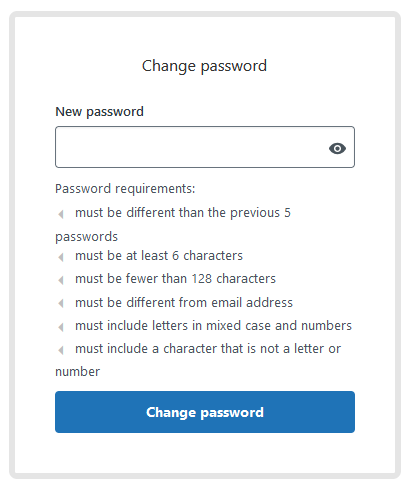Select the 'Change password' heading text
This screenshot has height=491, width=410.
204,66
